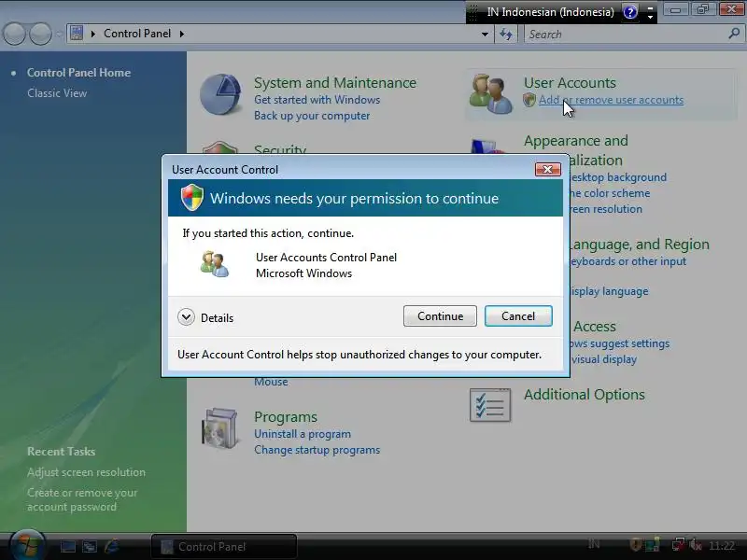Screen dimensions: 747x560
Task: Click the display language link
Action: click(x=610, y=291)
